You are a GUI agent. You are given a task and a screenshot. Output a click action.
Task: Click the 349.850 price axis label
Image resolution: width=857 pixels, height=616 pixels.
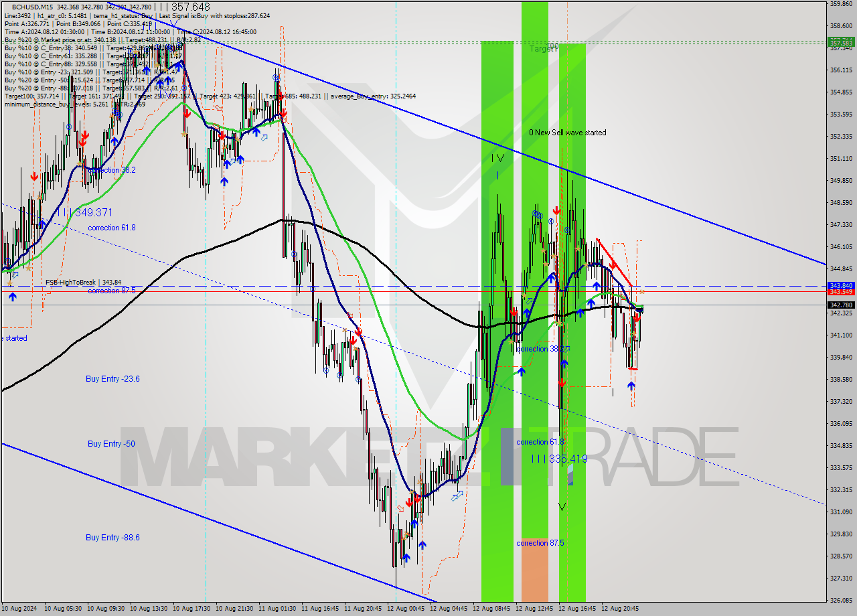point(841,181)
